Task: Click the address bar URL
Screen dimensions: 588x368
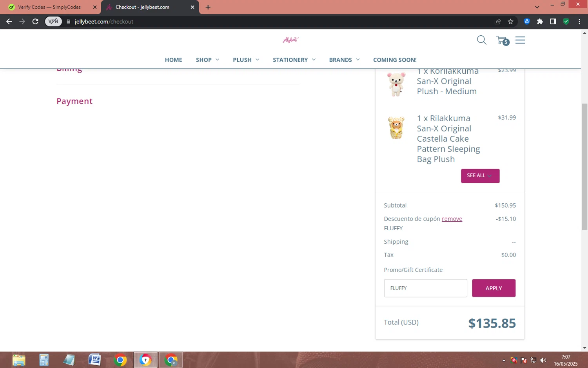Action: [104, 22]
